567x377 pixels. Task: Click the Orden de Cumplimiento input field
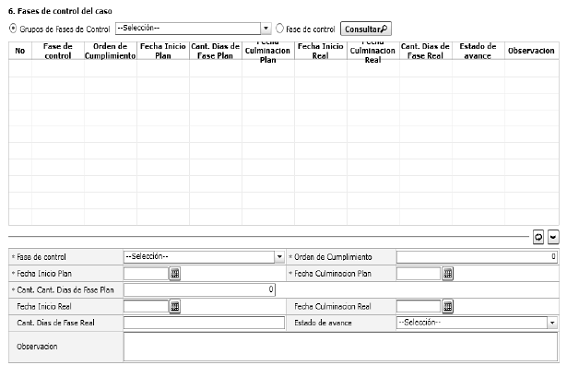(x=477, y=257)
